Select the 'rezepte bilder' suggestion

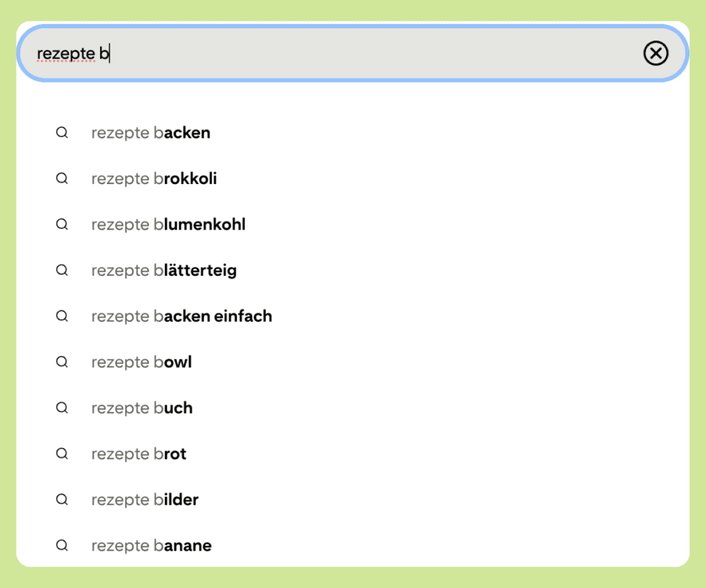point(145,500)
